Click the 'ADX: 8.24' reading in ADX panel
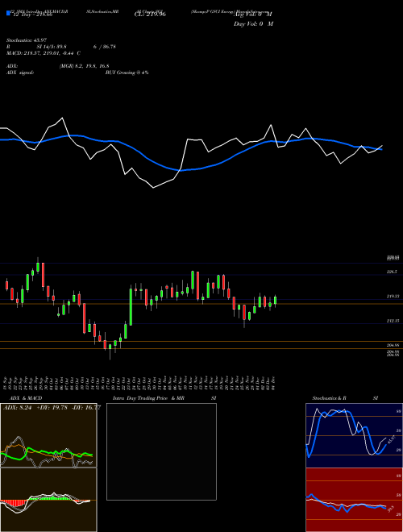403x532 pixels. coord(17,408)
